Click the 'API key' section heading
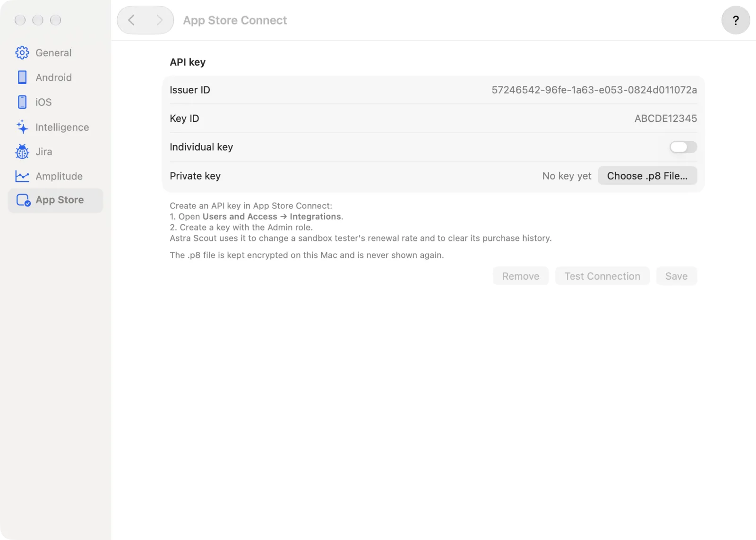 coord(188,62)
